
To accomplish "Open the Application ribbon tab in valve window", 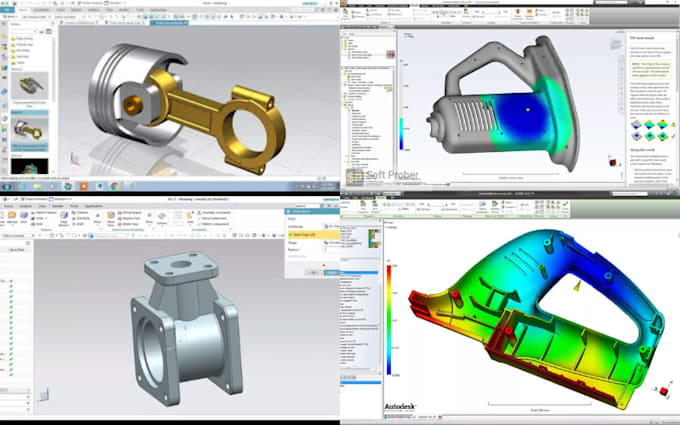I will click(93, 206).
